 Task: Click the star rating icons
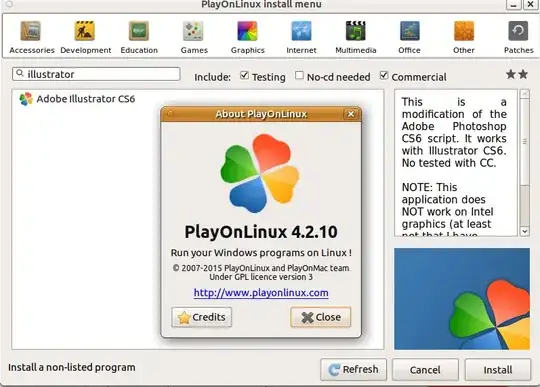click(x=517, y=74)
